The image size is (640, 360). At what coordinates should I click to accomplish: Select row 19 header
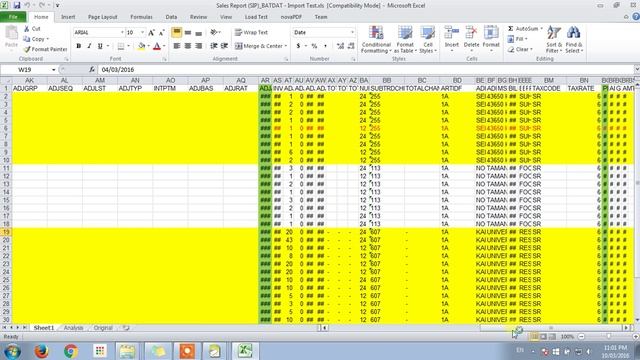tap(6, 232)
